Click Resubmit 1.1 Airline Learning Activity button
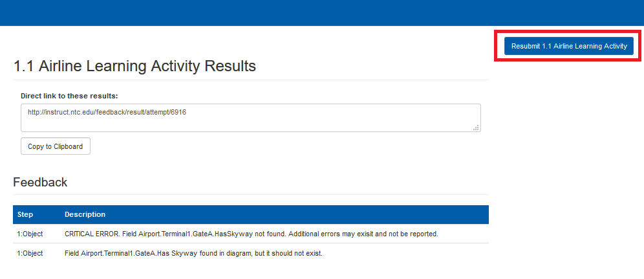This screenshot has height=279, width=644. point(569,46)
